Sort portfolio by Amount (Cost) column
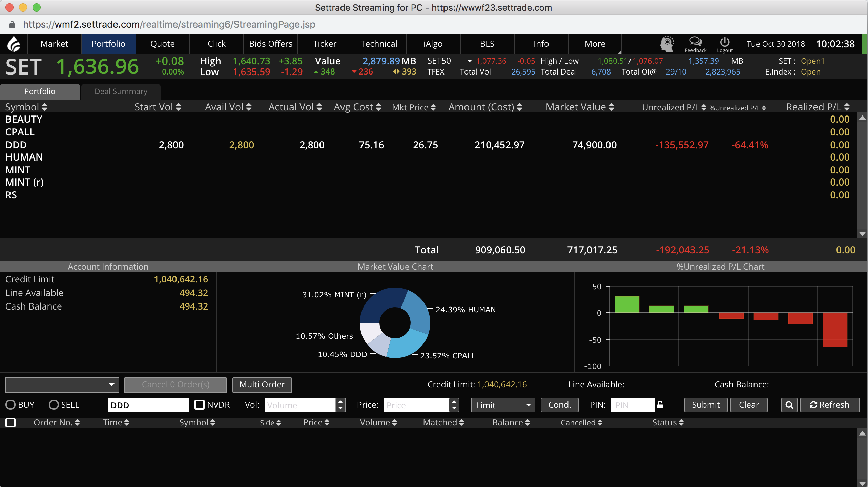Image resolution: width=868 pixels, height=487 pixels. click(485, 107)
